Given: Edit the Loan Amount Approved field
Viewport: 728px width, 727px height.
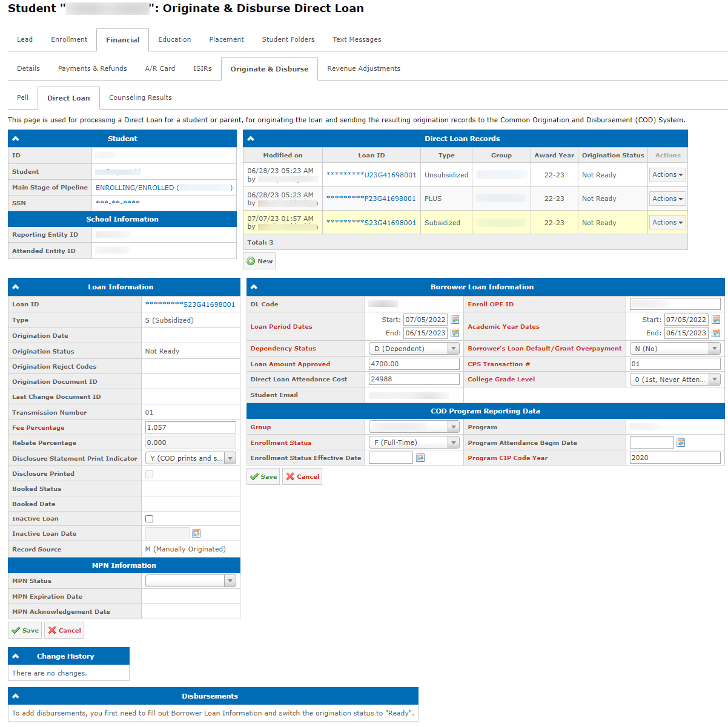Looking at the screenshot, I should point(414,364).
